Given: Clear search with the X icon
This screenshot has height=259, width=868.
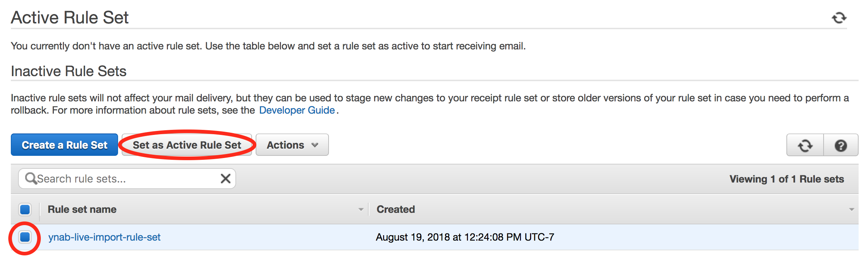Looking at the screenshot, I should pyautogui.click(x=226, y=179).
